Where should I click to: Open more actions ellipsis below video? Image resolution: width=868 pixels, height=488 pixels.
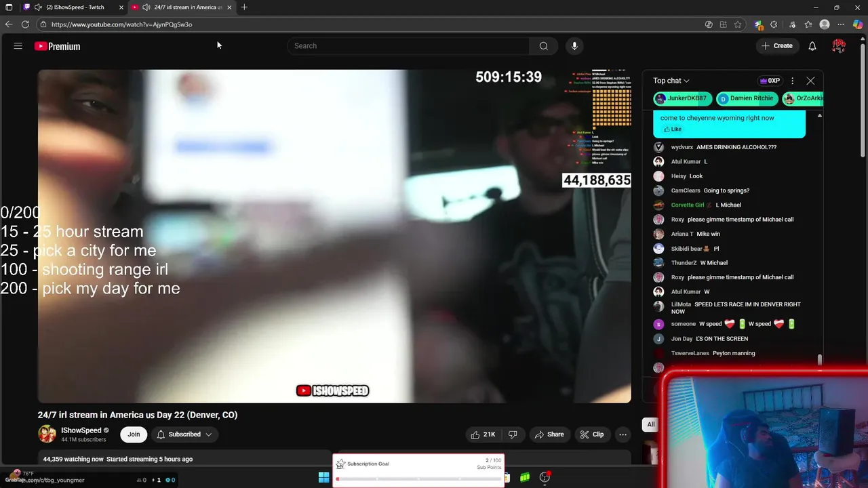[623, 434]
